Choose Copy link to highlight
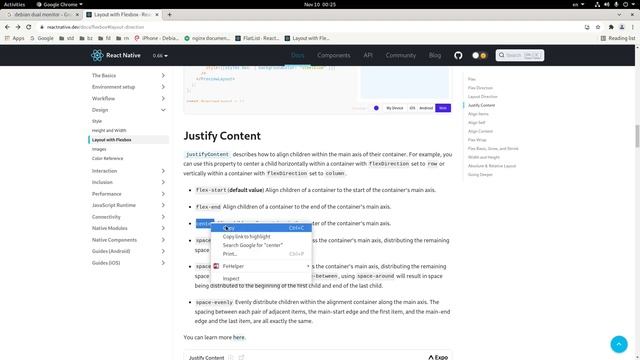This screenshot has height=360, width=640. coord(261,236)
